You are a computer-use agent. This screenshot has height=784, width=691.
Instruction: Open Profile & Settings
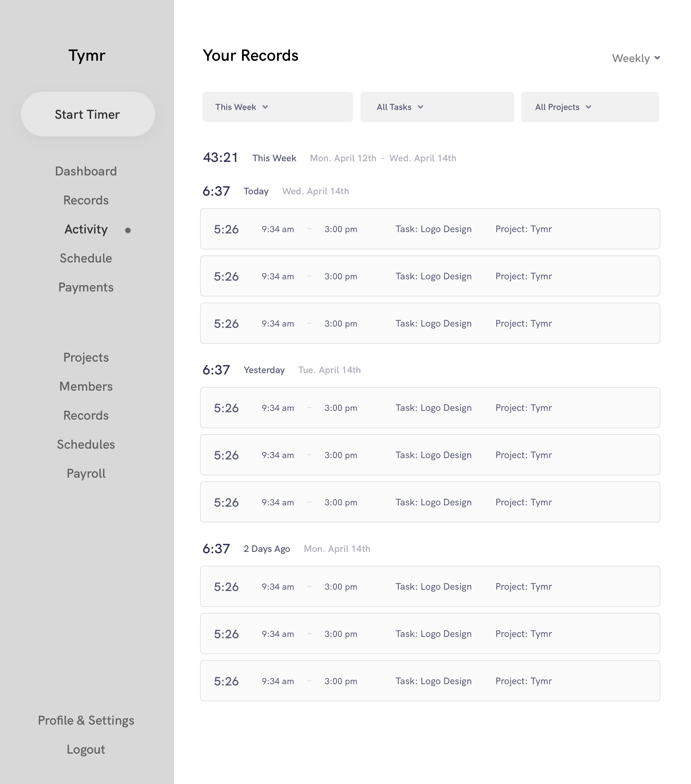point(86,720)
